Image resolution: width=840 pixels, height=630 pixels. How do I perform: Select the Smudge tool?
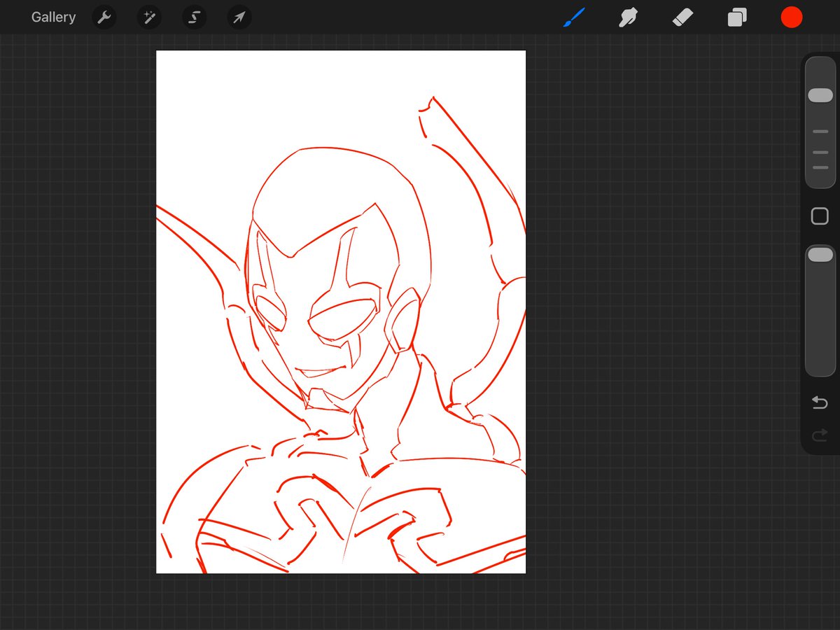(x=628, y=17)
